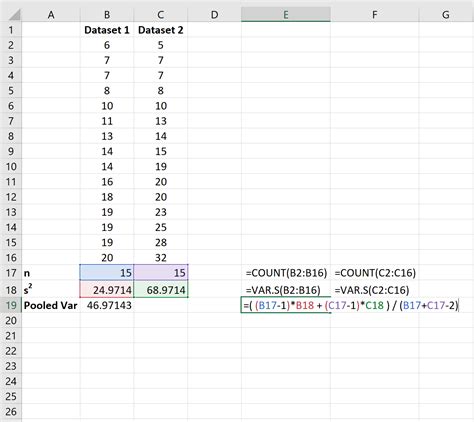Select column B header
Image resolution: width=474 pixels, height=422 pixels.
[107, 15]
